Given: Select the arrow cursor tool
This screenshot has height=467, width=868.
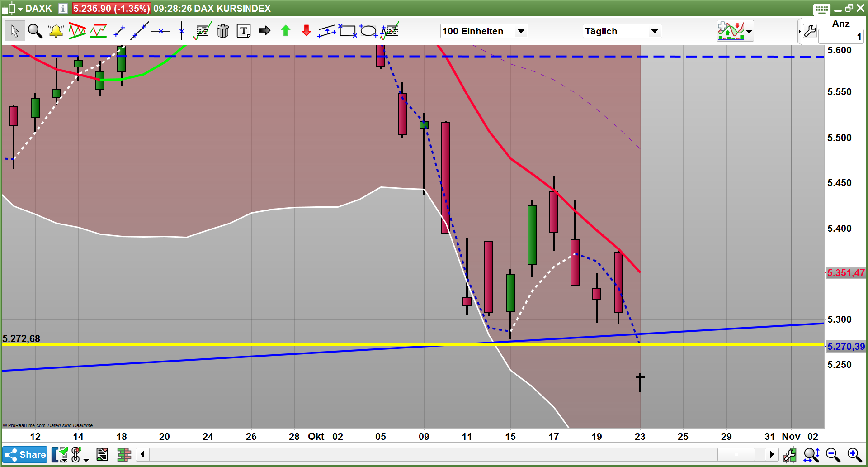Looking at the screenshot, I should point(14,31).
